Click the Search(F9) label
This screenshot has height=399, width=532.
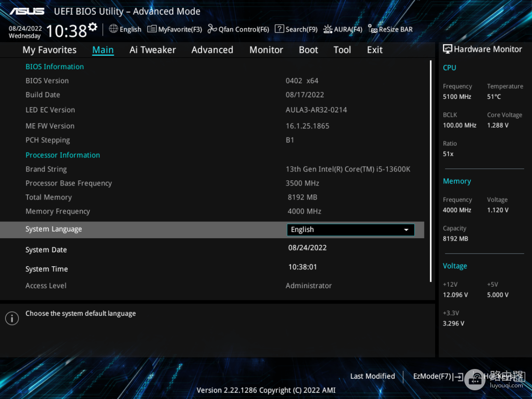(301, 29)
